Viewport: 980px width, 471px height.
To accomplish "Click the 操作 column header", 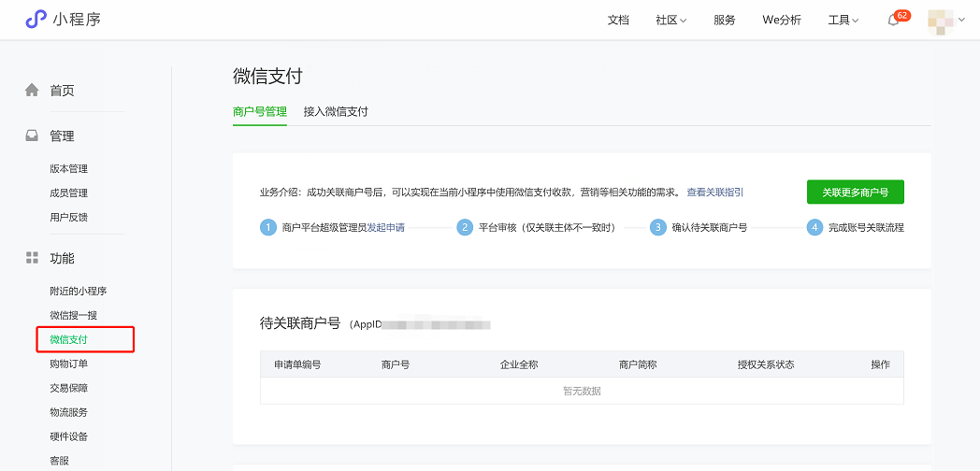I will coord(880,364).
